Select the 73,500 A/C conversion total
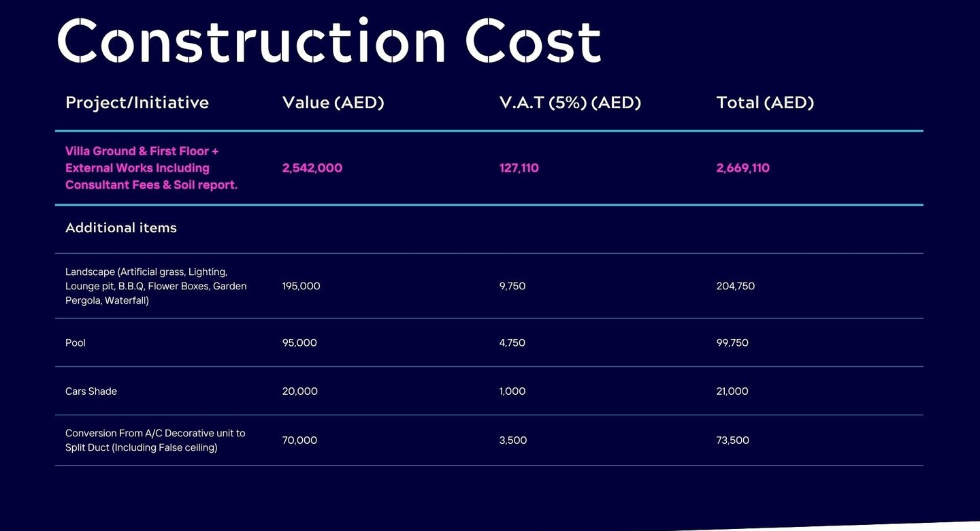 (733, 440)
